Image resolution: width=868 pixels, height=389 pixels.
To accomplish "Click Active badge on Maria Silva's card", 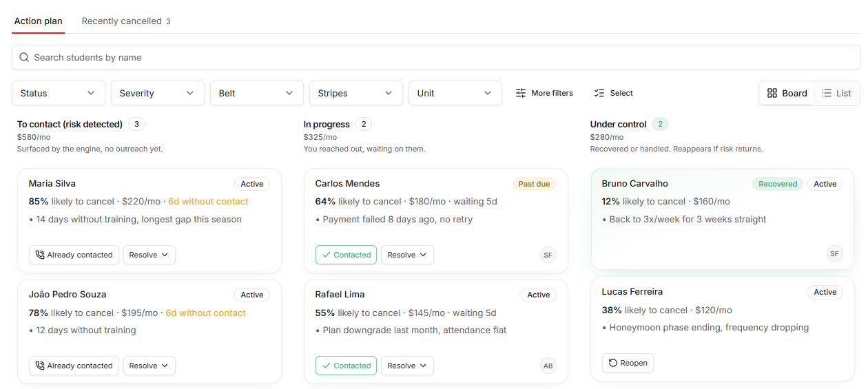I will click(252, 184).
